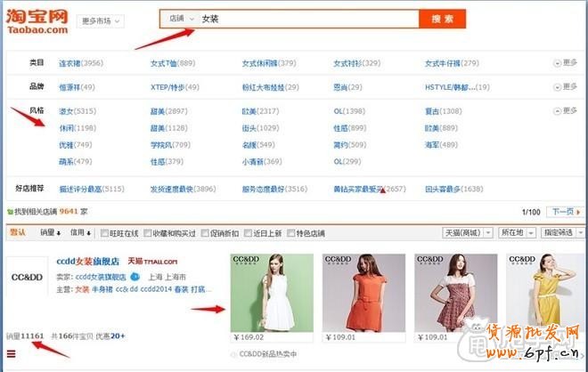
Task: Choose style 街头(1029)
Action: (260, 128)
